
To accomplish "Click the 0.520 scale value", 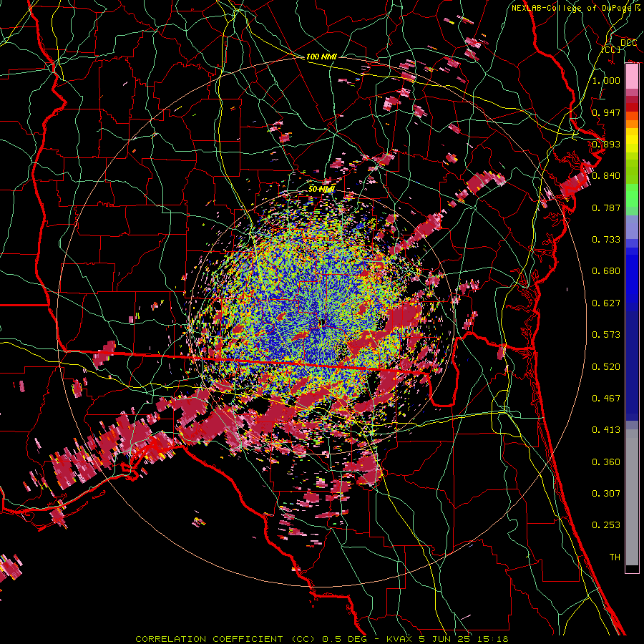I will [x=606, y=366].
